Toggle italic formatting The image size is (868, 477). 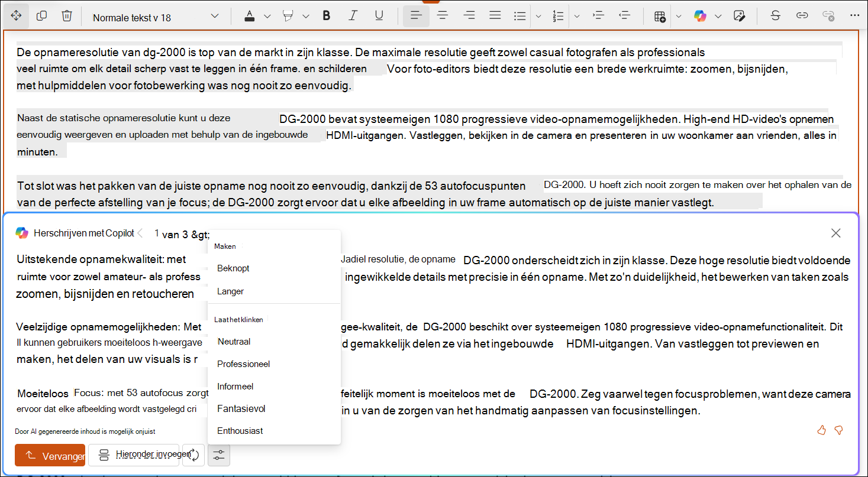click(x=353, y=16)
